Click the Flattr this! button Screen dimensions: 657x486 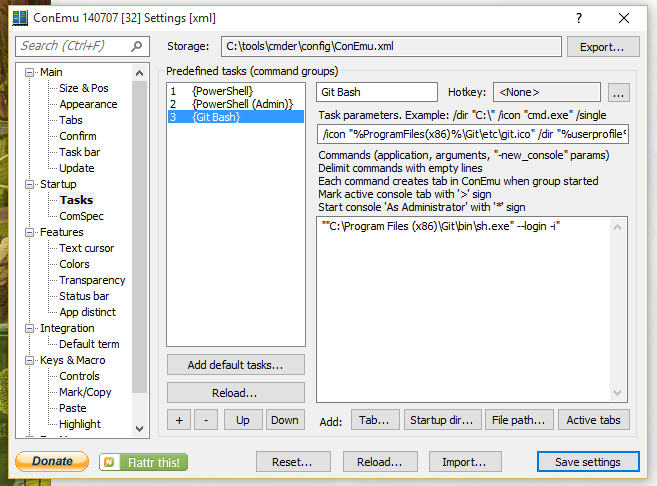[x=143, y=462]
